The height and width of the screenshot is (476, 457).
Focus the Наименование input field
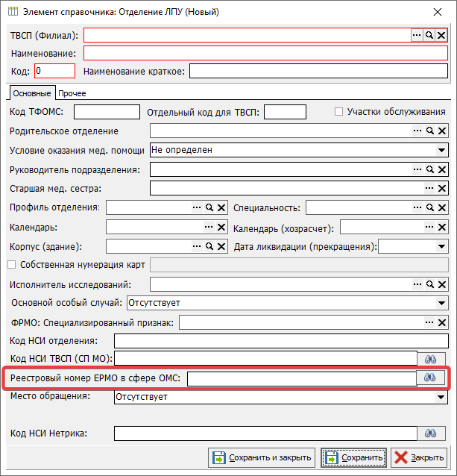(x=265, y=53)
